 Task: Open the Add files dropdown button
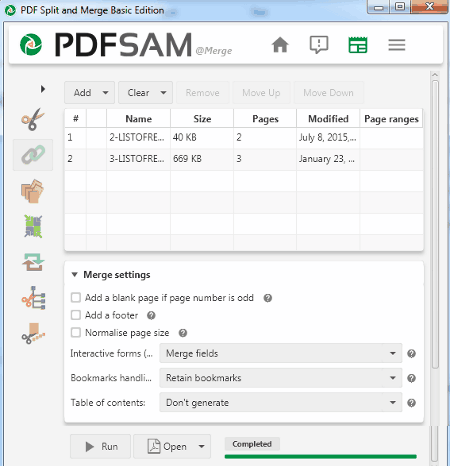(89, 92)
